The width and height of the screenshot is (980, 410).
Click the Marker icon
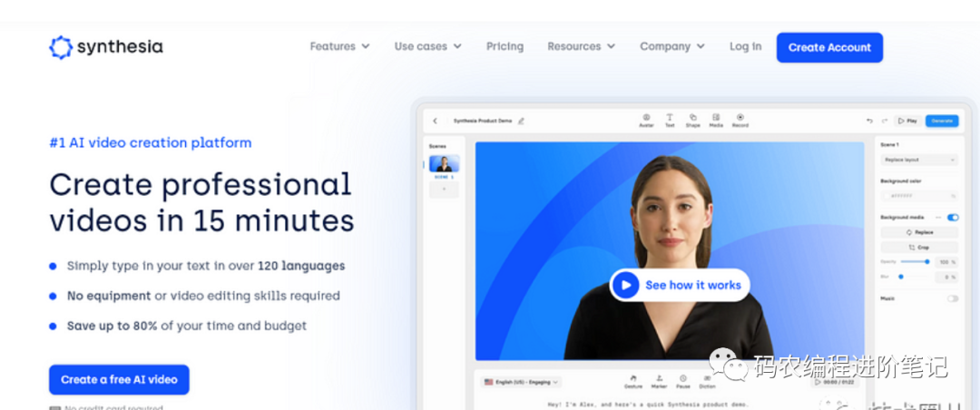click(x=659, y=381)
